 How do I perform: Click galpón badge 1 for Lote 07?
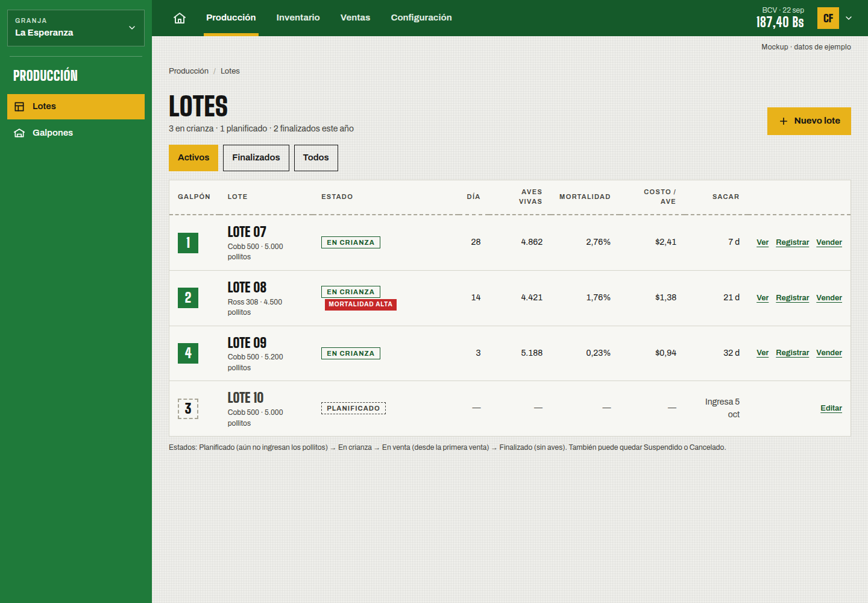(x=188, y=242)
